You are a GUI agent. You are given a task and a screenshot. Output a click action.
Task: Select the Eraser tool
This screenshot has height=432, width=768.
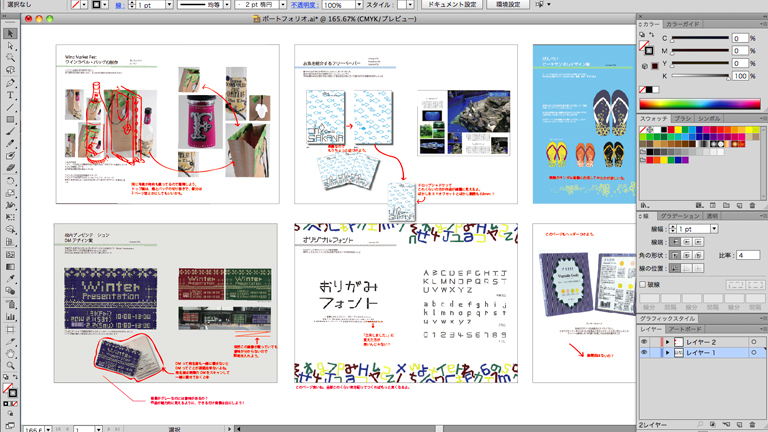point(10,168)
